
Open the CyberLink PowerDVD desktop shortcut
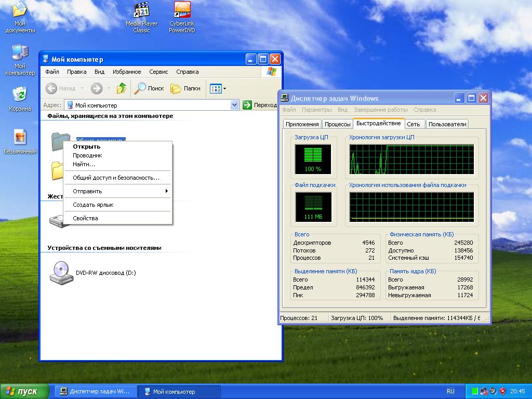click(182, 17)
